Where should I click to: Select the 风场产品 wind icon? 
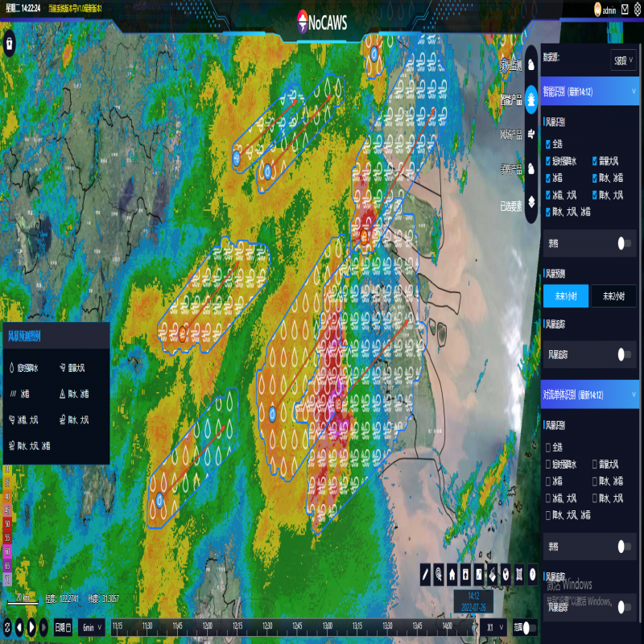click(x=531, y=133)
